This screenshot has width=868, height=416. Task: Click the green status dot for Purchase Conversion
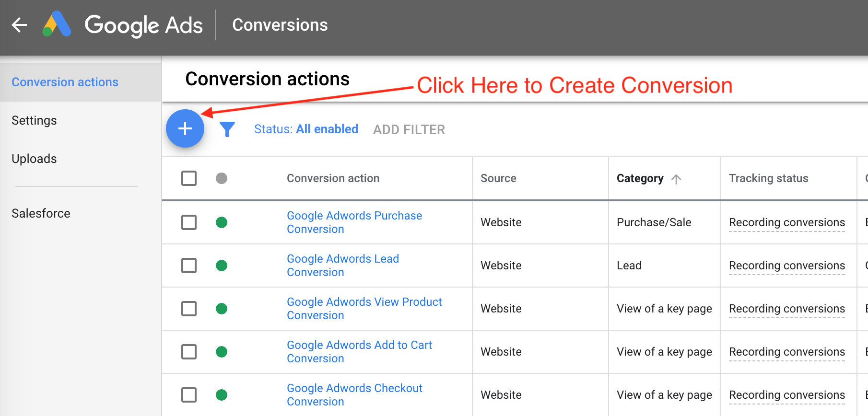[222, 222]
